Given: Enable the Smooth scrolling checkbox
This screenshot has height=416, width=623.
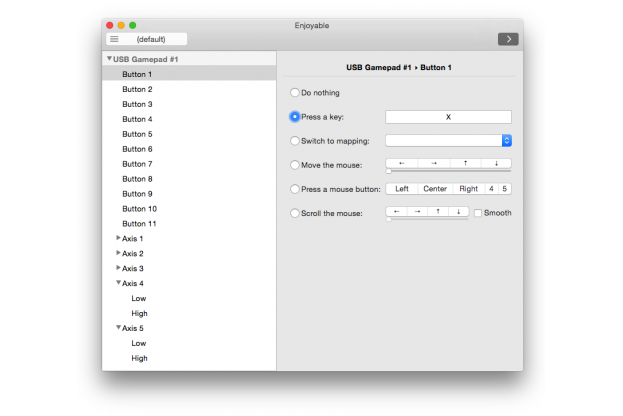Looking at the screenshot, I should pyautogui.click(x=478, y=213).
